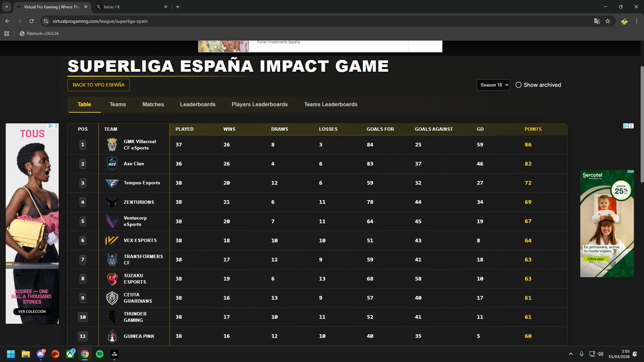Switch to the Teams tab
Screen dimensions: 644x362
(118, 105)
